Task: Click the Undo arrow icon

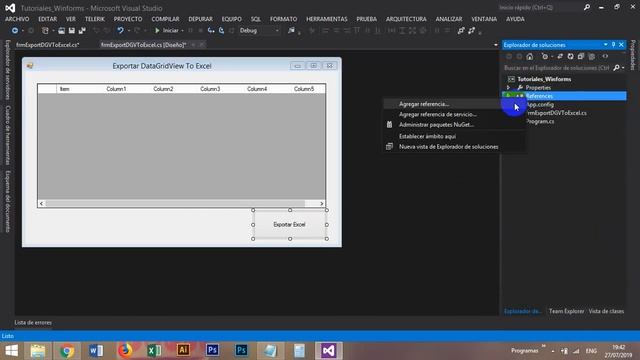Action: 120,31
